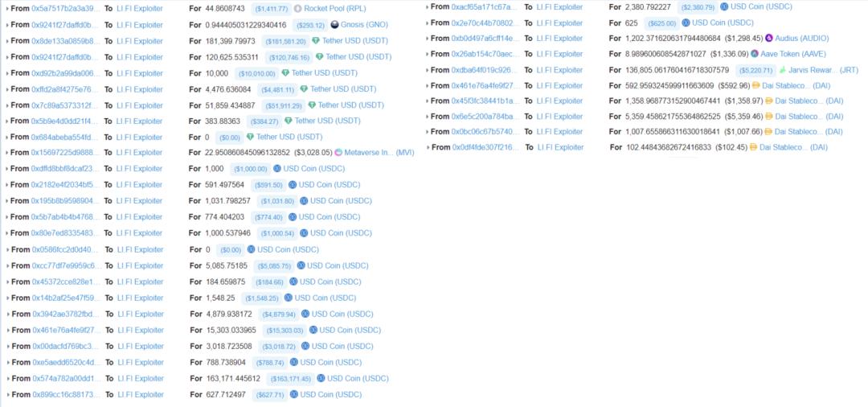The width and height of the screenshot is (868, 407).
Task: Click the USDC icon in the 774.404203 row
Action: (293, 217)
